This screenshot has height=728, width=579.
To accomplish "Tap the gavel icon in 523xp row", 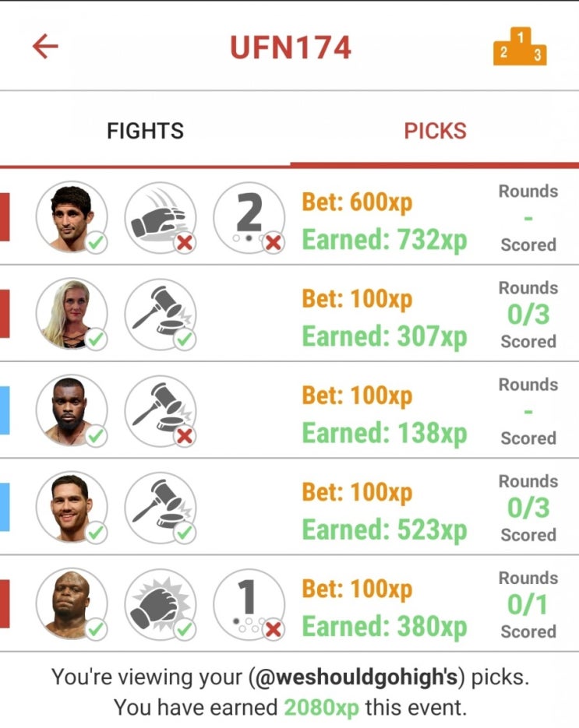I will [161, 508].
